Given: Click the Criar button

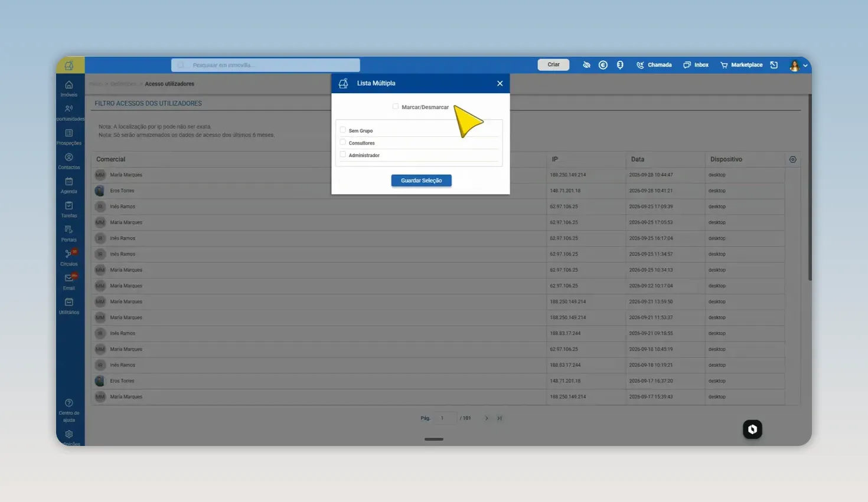Looking at the screenshot, I should coord(553,65).
